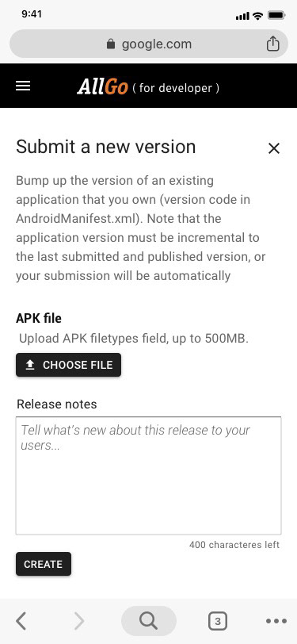Show open tabs via the 3 counter
This screenshot has height=644, width=297.
coord(218,621)
